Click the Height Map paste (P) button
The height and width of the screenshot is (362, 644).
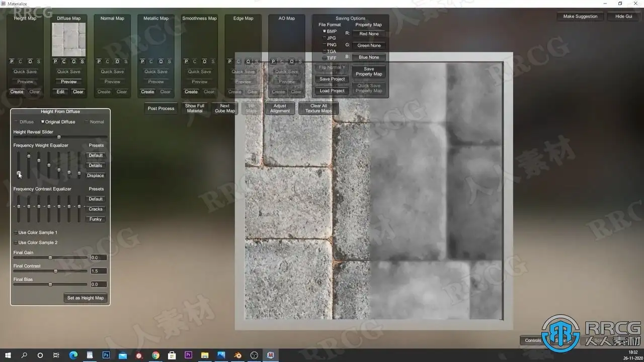[12, 62]
